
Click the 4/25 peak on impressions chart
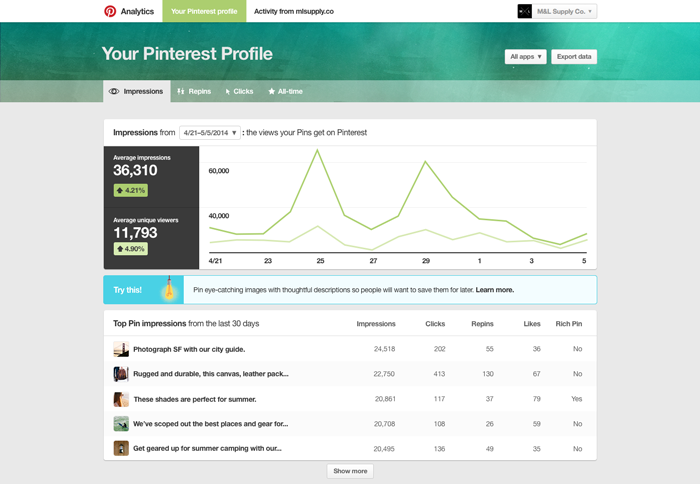(318, 151)
